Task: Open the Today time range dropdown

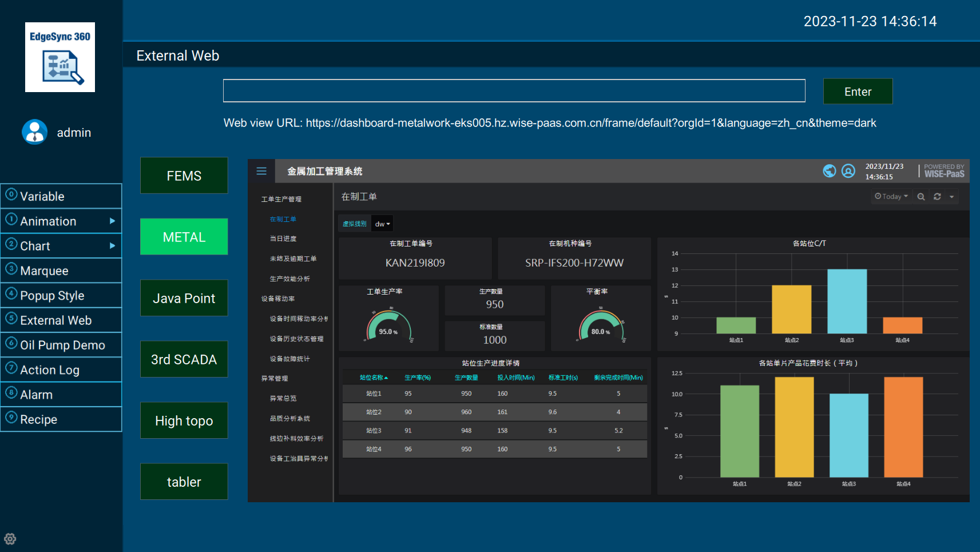Action: (x=891, y=197)
